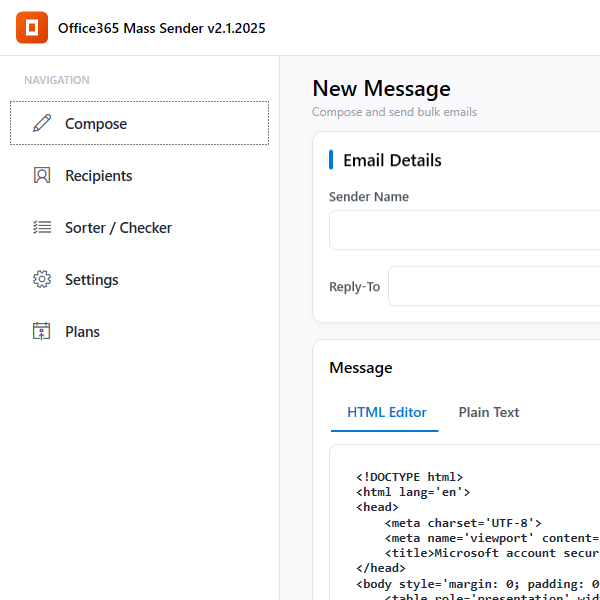Click the meta charset line in the code
This screenshot has width=600, height=600.
[463, 522]
